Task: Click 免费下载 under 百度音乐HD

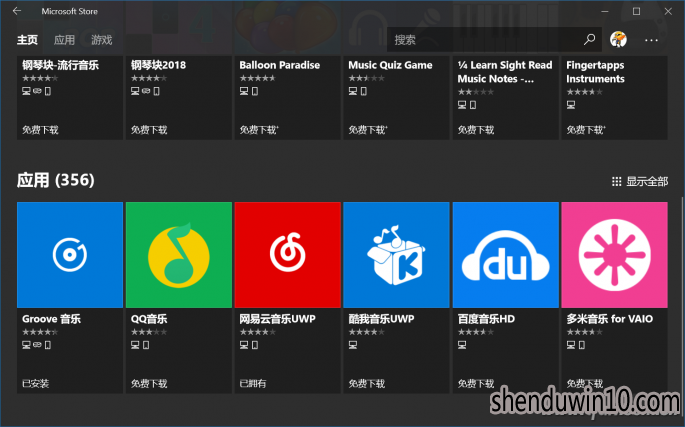Action: click(x=476, y=384)
